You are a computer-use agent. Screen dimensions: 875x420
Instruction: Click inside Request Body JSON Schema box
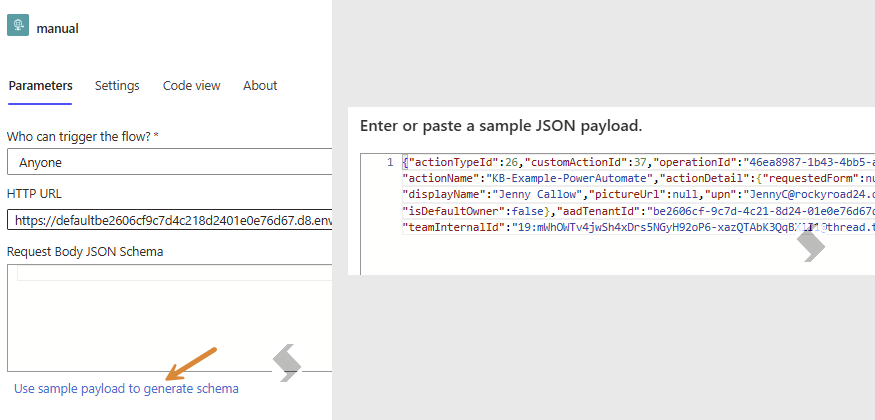pyautogui.click(x=170, y=318)
